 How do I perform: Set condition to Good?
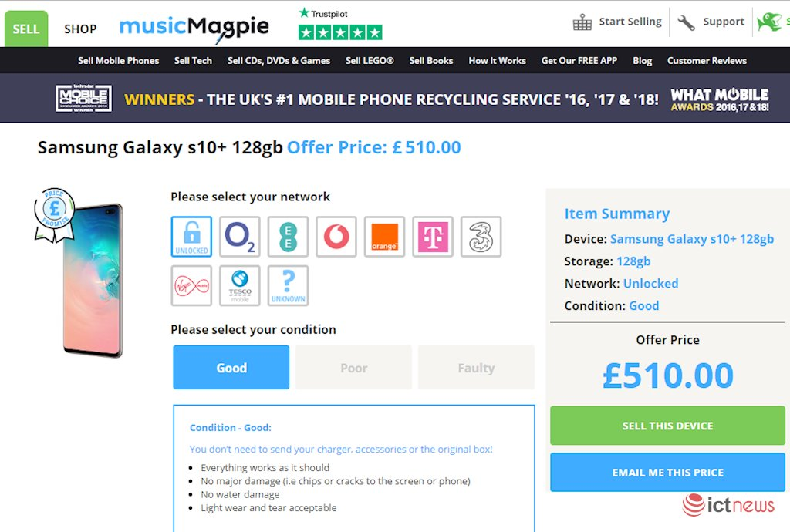[x=231, y=368]
